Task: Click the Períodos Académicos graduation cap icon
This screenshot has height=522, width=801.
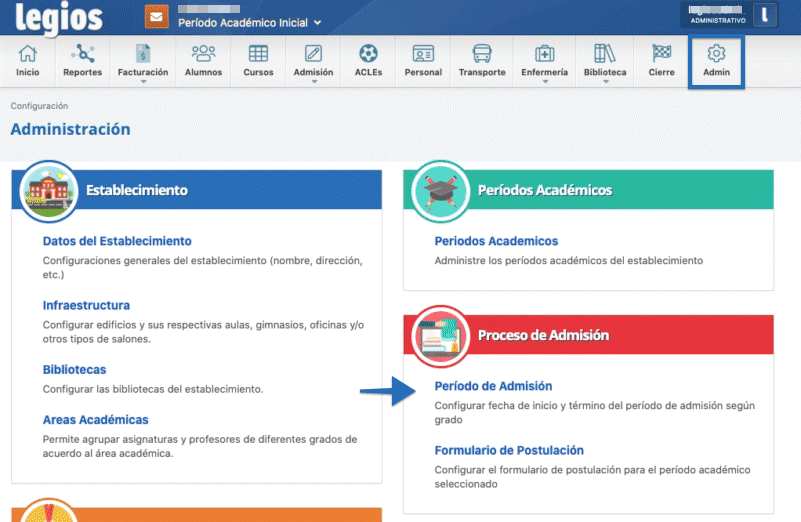Action: [x=440, y=192]
